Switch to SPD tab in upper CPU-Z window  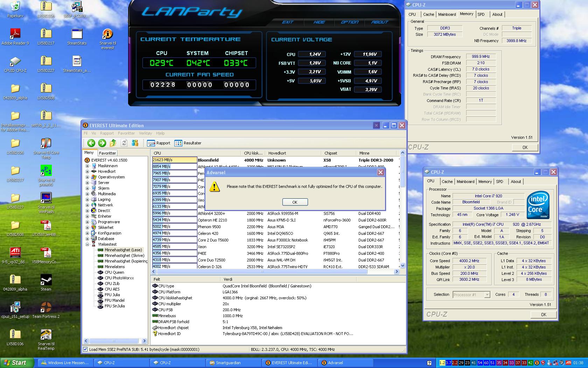481,14
